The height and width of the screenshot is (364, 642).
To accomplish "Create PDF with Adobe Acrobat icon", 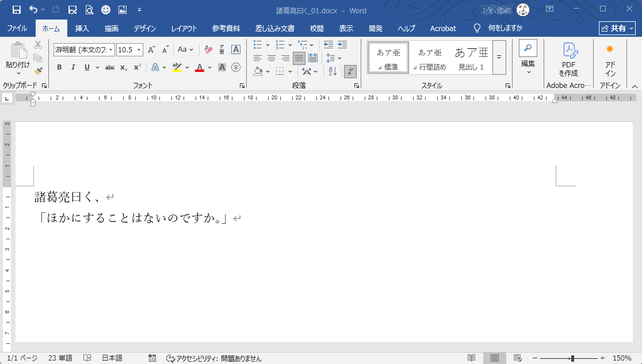I will [568, 60].
